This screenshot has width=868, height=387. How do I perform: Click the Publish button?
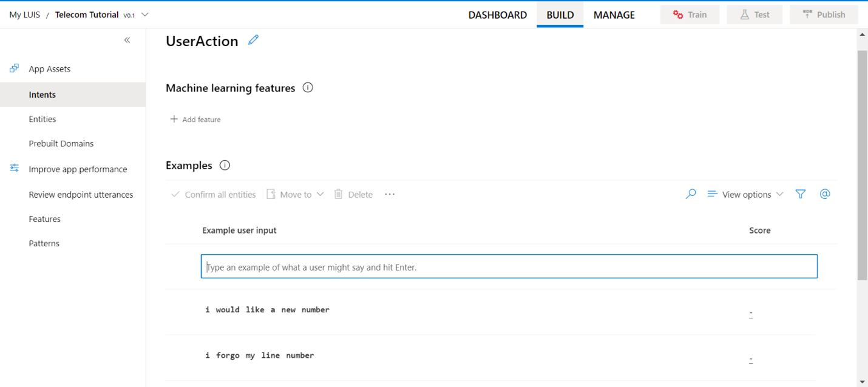click(x=823, y=15)
